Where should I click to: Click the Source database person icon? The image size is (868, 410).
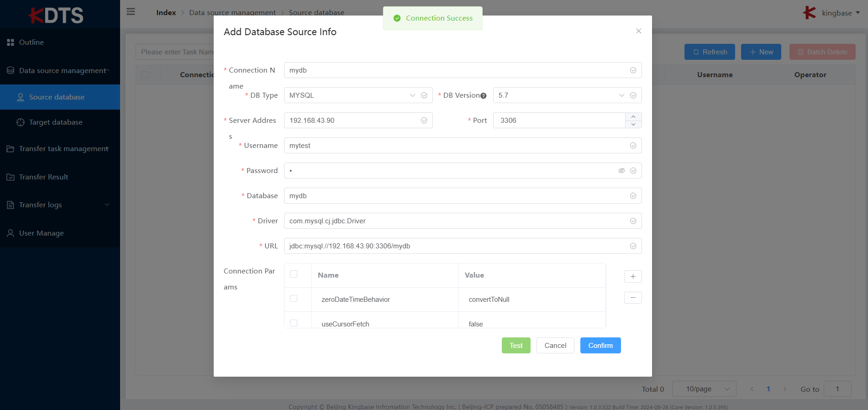[x=21, y=97]
